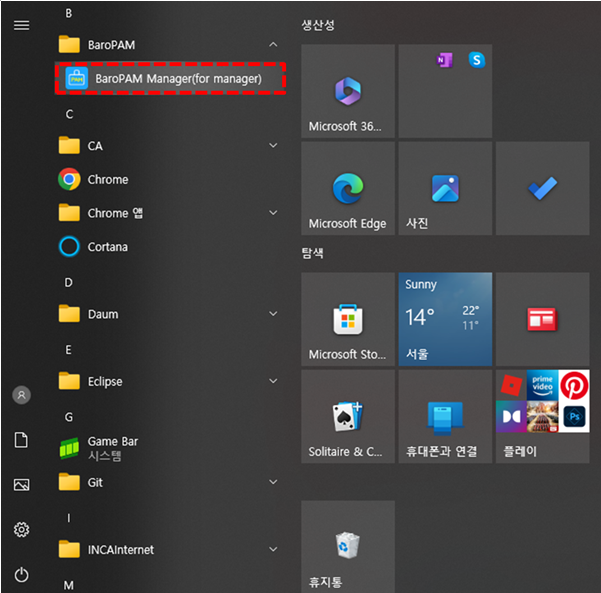Click the Chrome 앱 folder icon
Viewport: 601px width, 593px height.
tap(69, 212)
